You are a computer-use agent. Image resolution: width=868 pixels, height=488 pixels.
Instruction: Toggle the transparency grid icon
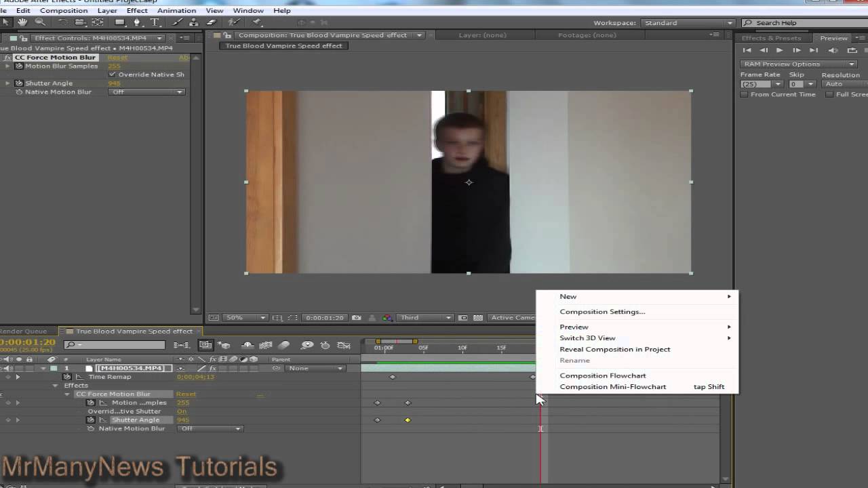[478, 317]
